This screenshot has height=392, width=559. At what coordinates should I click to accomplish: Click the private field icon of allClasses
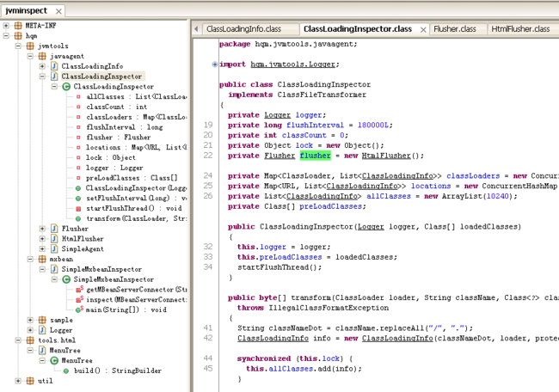click(78, 96)
